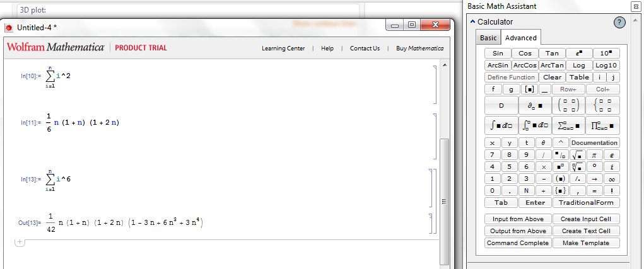Click the Table button
The width and height of the screenshot is (644, 269).
[579, 77]
